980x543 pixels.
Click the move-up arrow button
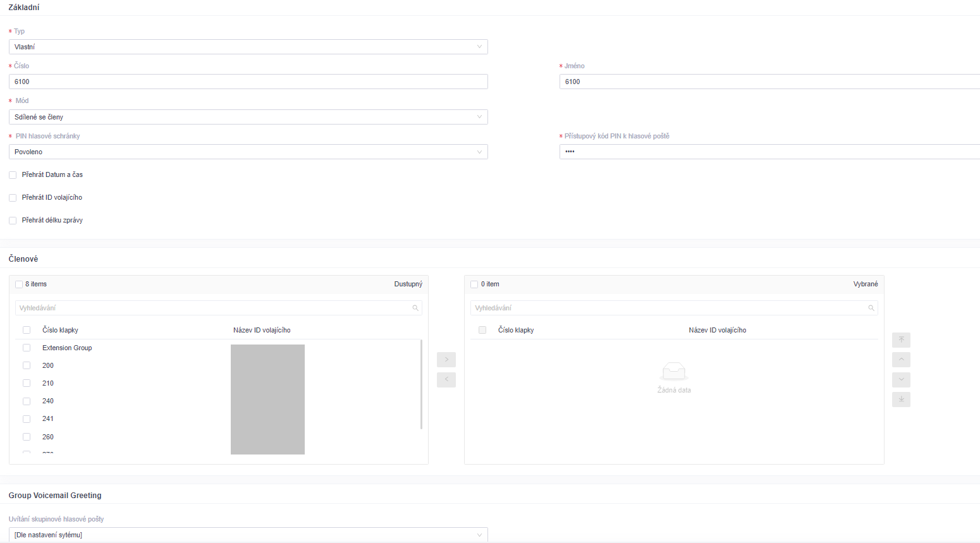coord(901,360)
